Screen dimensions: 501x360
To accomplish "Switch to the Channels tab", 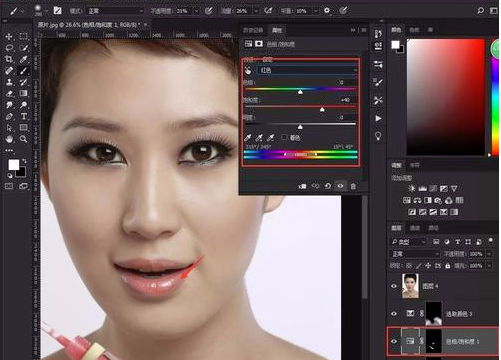I will pos(414,228).
